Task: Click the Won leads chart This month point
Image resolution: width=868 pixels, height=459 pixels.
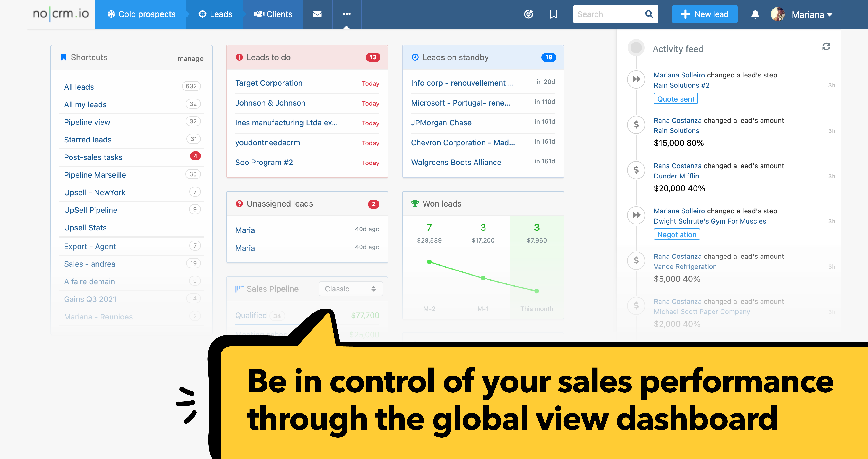Action: tap(536, 291)
